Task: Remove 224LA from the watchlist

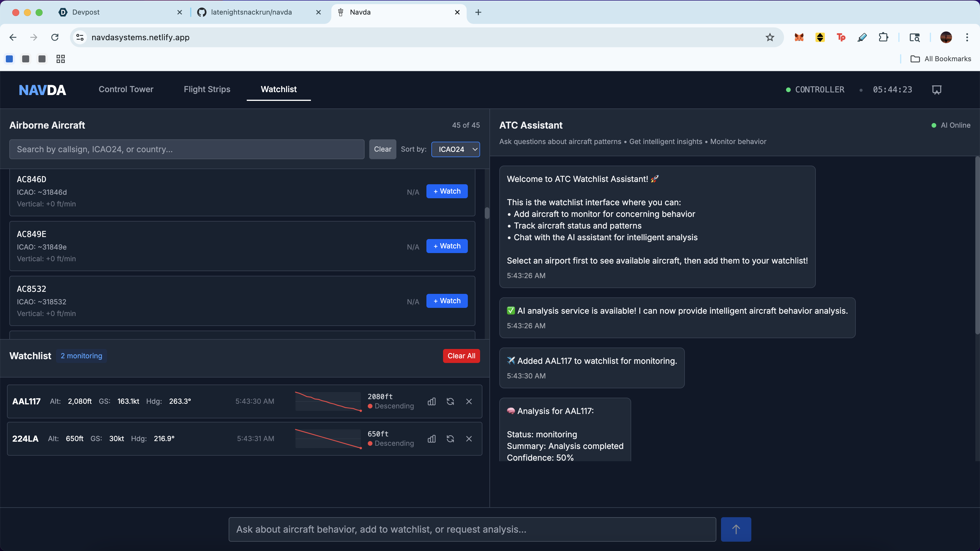Action: tap(469, 439)
